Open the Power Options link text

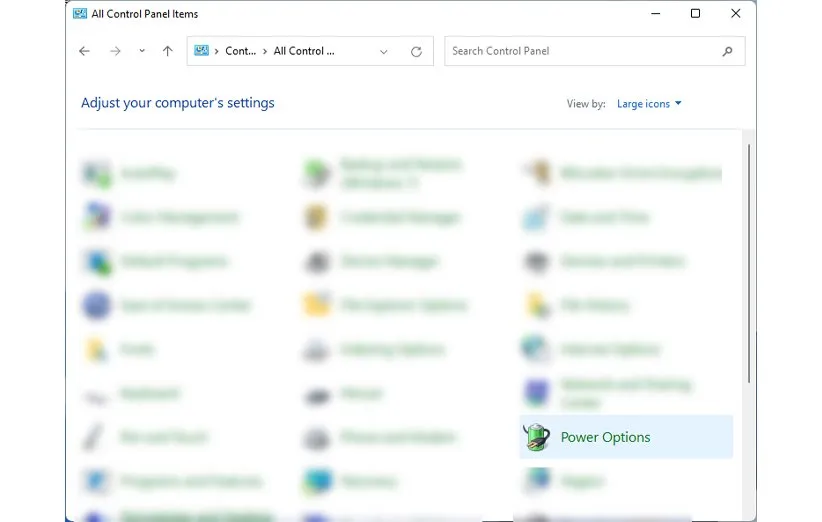coord(605,437)
